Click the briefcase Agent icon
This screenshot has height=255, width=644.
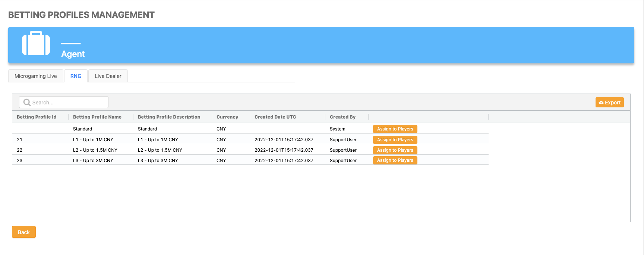pyautogui.click(x=36, y=43)
